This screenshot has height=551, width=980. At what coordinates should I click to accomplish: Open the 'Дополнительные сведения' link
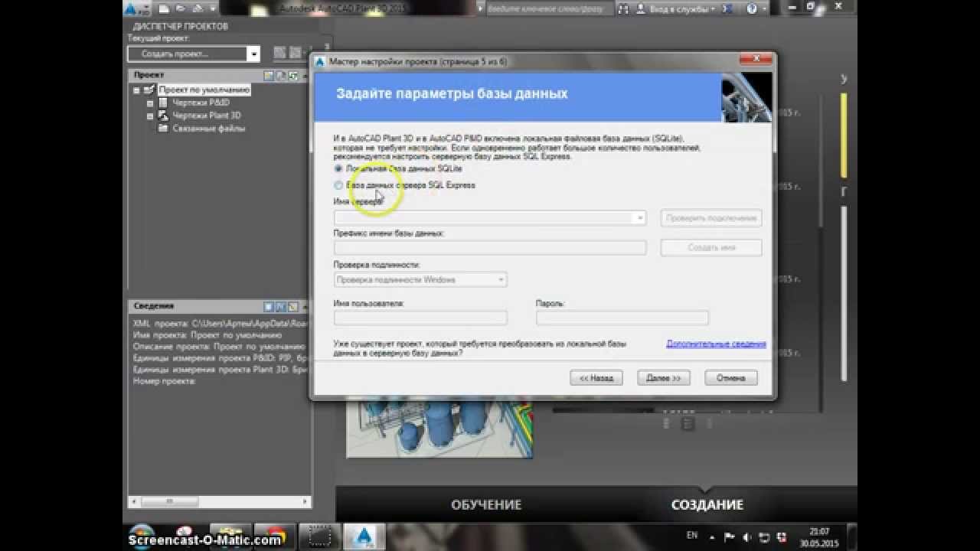tap(716, 344)
